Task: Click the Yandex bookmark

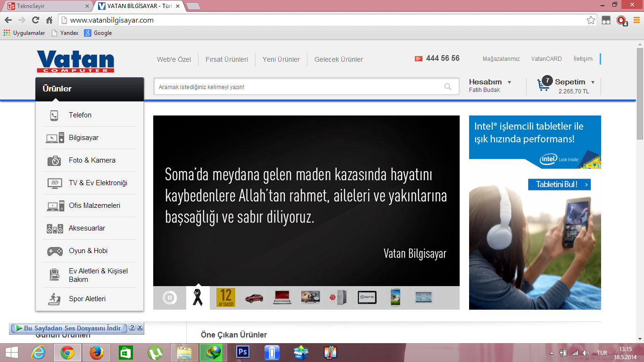Action: (x=65, y=33)
